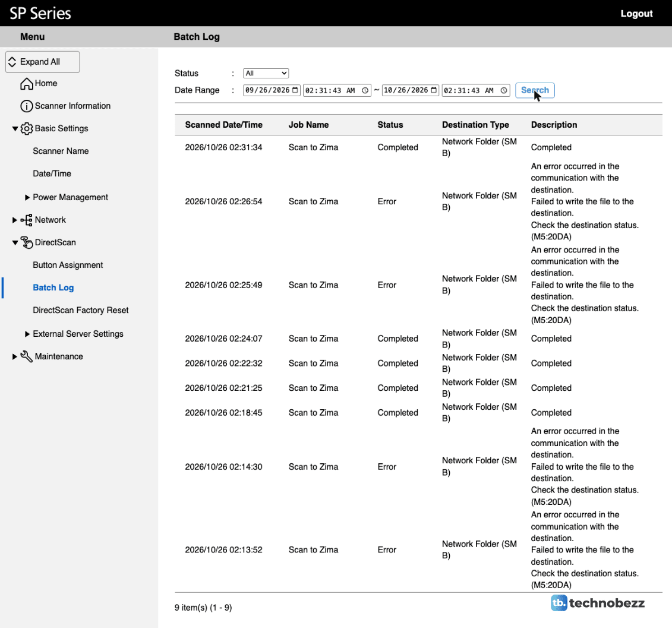Screen dimensions: 672x632
Task: Click the Scanner Information info icon
Action: [27, 106]
